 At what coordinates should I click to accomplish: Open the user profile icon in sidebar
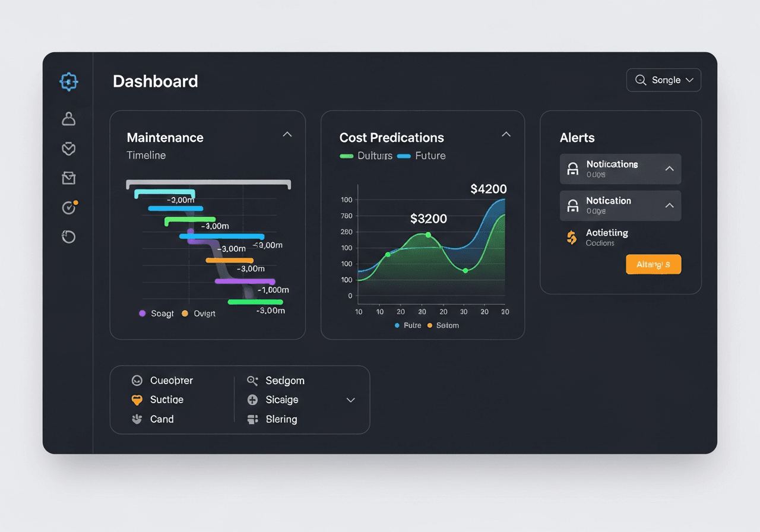(x=68, y=118)
